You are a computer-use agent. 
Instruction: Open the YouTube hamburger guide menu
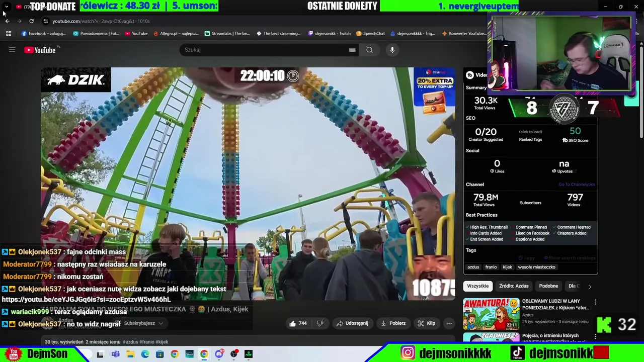(12, 50)
